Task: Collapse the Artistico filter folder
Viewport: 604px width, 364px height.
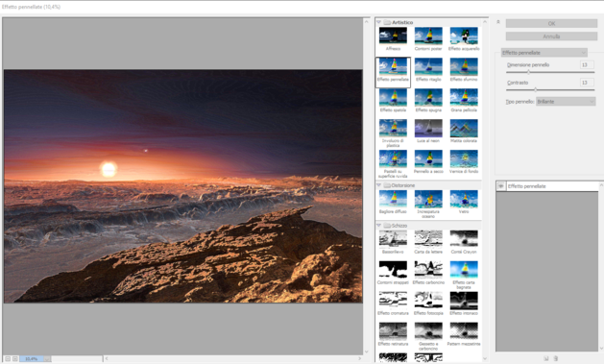Action: [378, 22]
